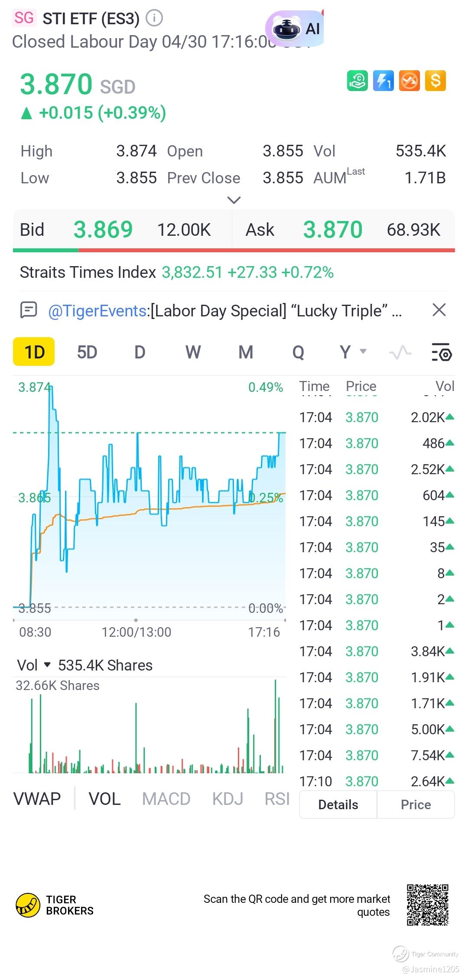The width and height of the screenshot is (468, 980).
Task: Open the @TigerEvents post link
Action: pos(97,311)
